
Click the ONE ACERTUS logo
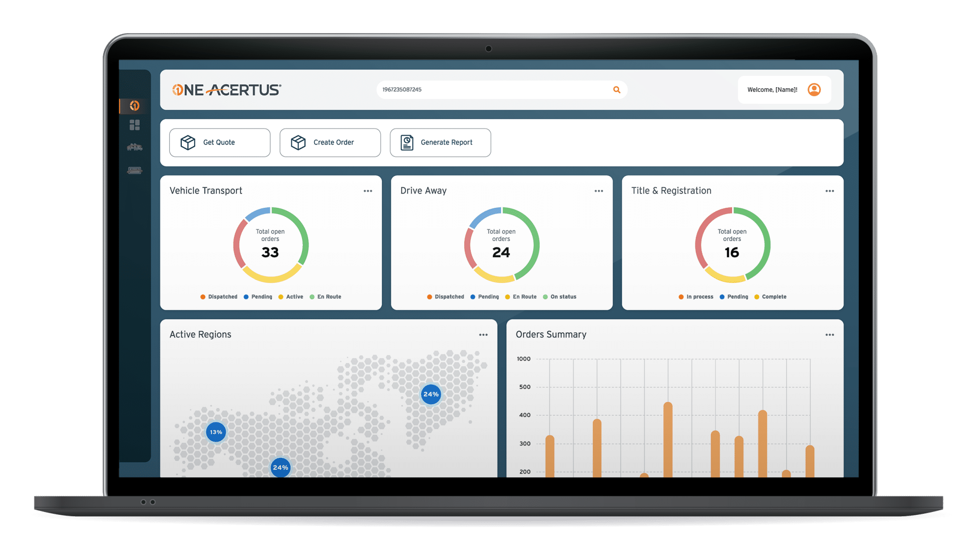point(226,90)
